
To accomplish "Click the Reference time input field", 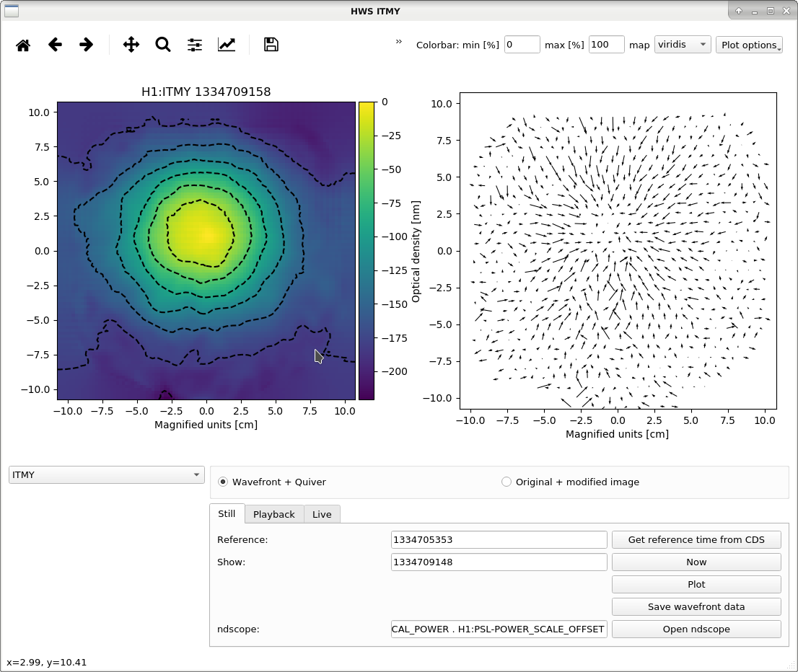I will tap(499, 540).
